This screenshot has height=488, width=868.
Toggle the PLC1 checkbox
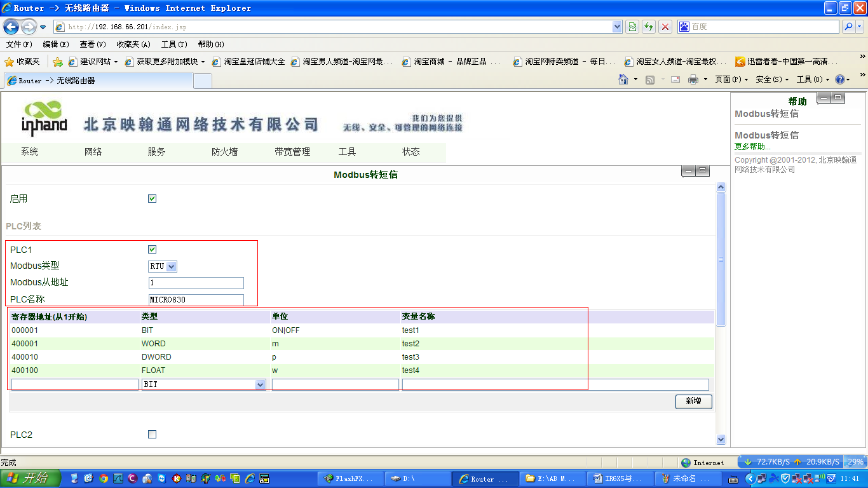[152, 249]
